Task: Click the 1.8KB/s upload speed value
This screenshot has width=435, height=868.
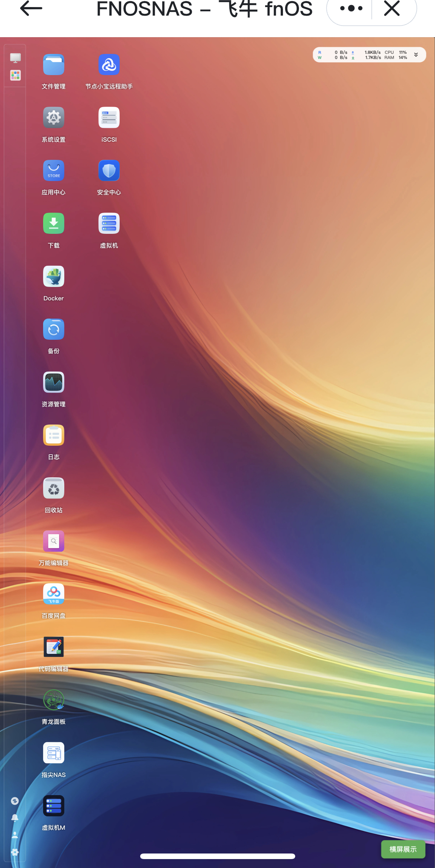Action: 373,52
